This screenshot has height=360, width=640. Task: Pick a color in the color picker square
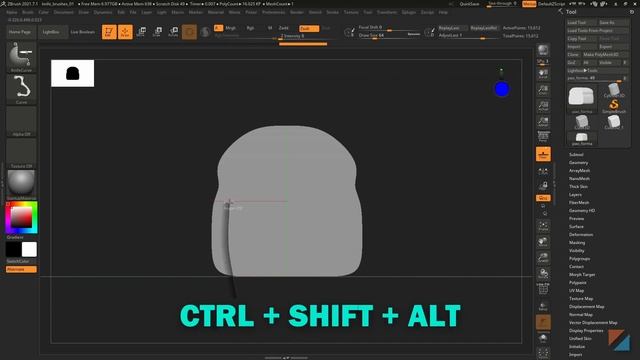21,217
